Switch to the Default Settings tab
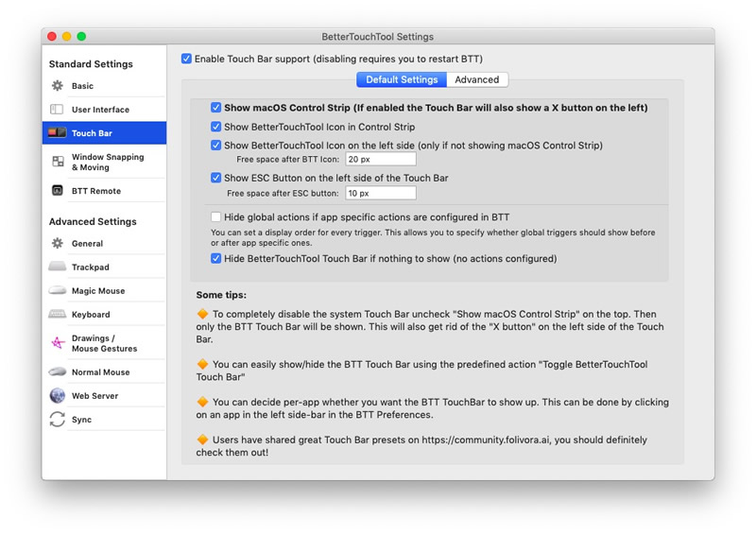This screenshot has height=535, width=756. click(402, 79)
